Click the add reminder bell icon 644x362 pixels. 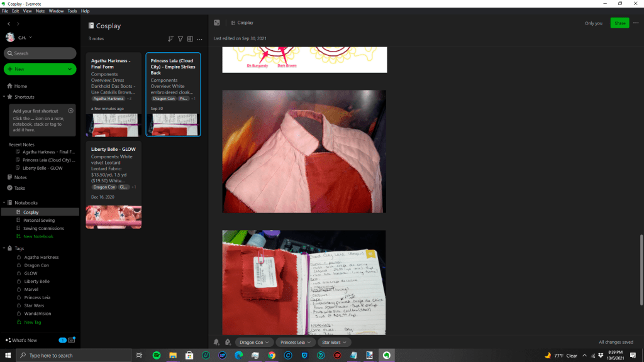[x=217, y=343]
